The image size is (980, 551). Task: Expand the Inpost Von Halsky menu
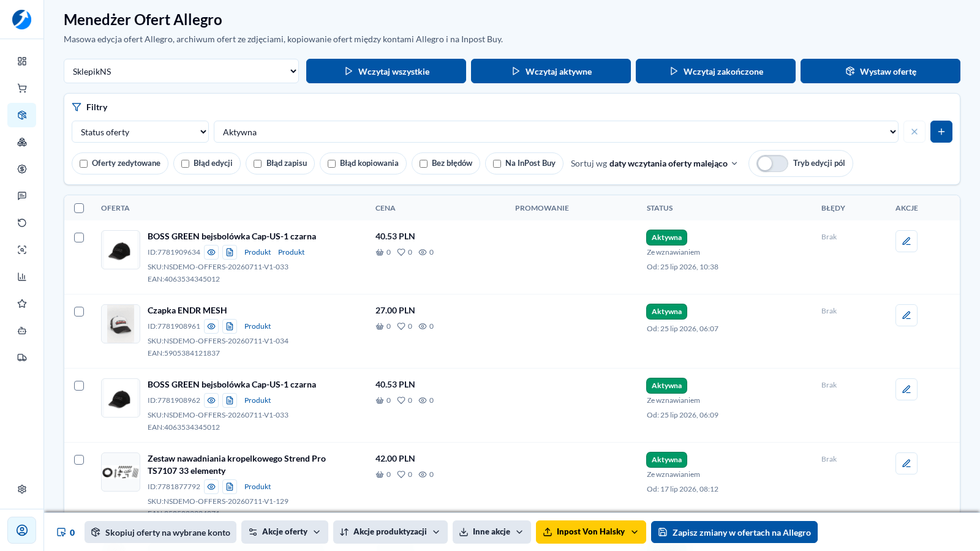point(591,532)
